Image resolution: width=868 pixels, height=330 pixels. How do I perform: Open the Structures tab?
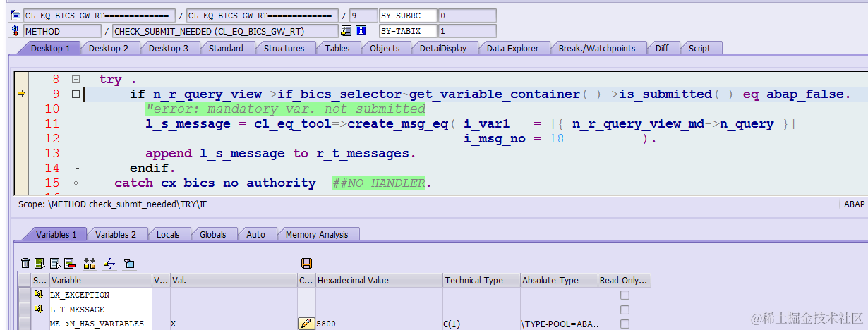click(284, 48)
